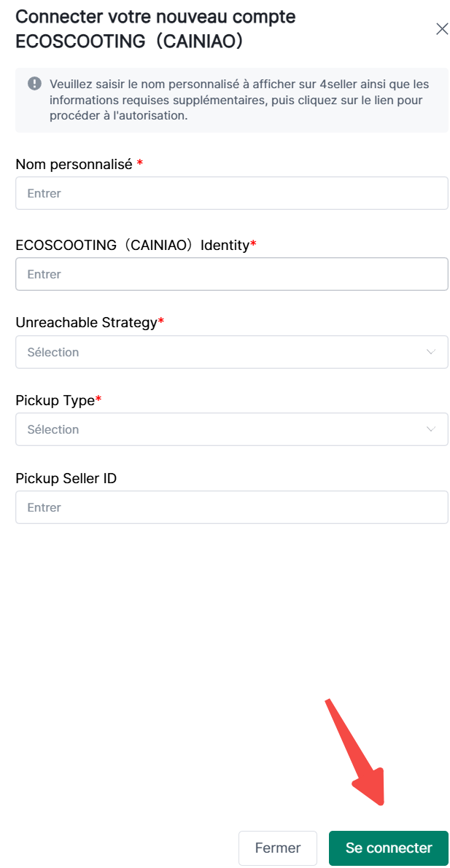Click the Nom personnalisé text field
Viewport: 450px width, 868px height.
click(231, 193)
